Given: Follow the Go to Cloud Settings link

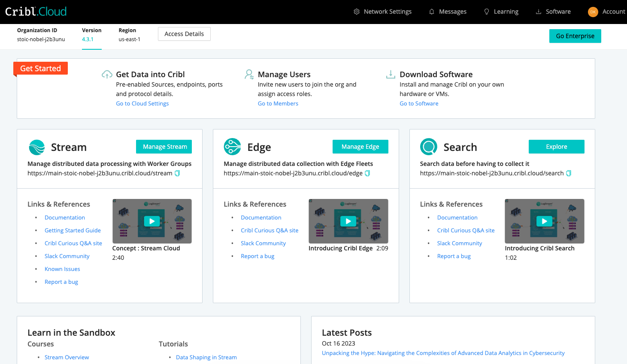Looking at the screenshot, I should point(142,103).
